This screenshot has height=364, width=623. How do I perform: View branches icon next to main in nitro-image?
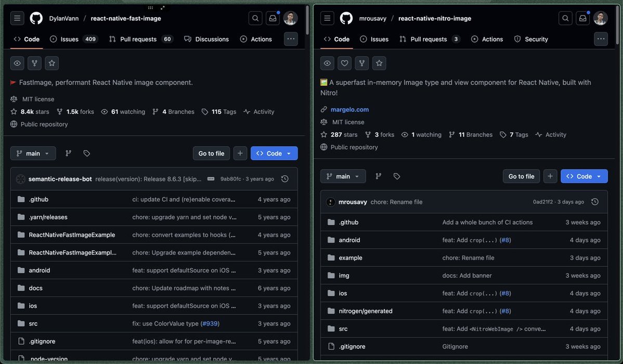point(378,176)
